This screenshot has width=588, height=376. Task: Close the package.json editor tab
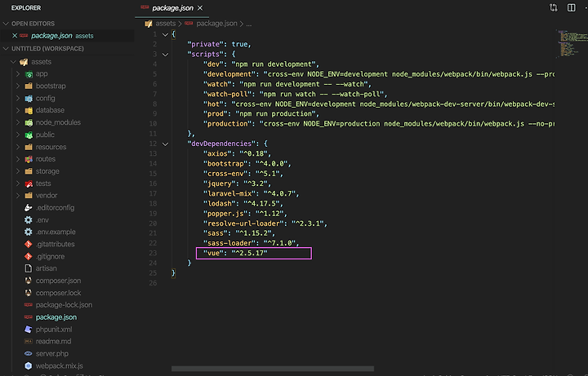point(200,8)
